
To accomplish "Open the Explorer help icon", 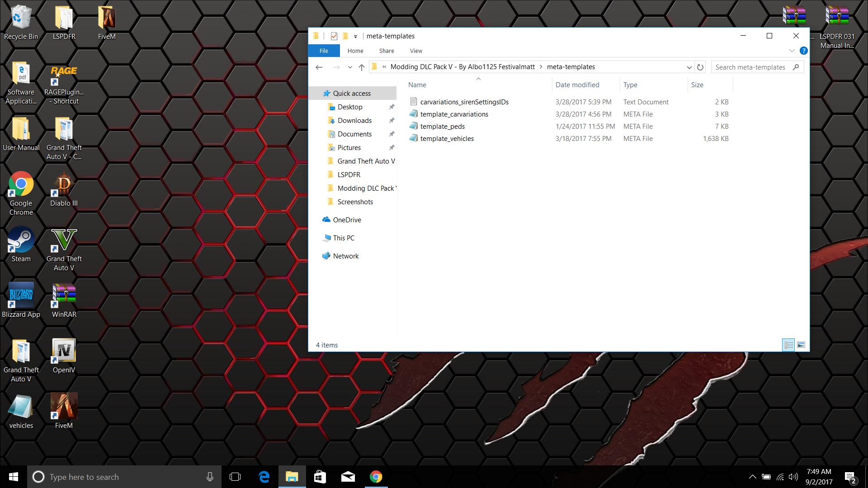I will pyautogui.click(x=803, y=51).
